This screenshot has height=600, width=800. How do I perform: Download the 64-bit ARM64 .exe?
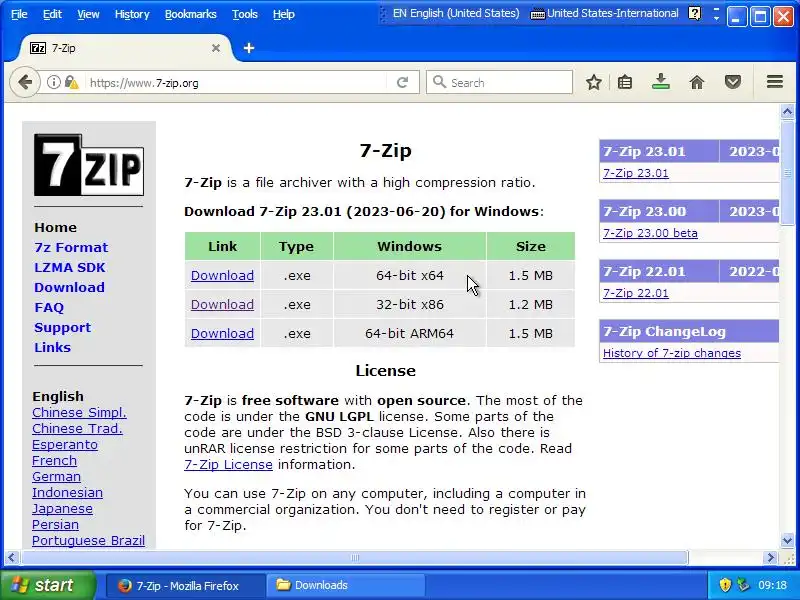click(x=222, y=334)
